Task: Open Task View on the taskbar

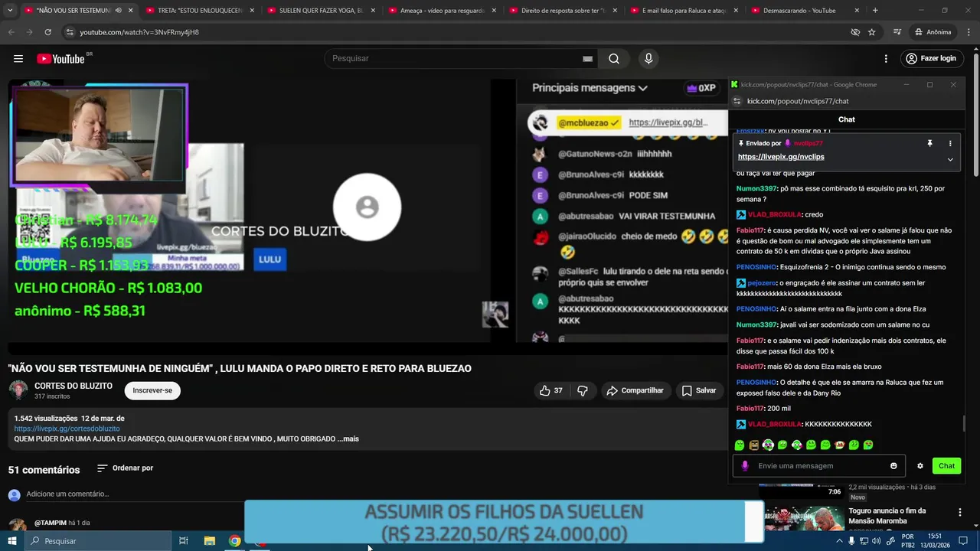Action: [x=184, y=541]
